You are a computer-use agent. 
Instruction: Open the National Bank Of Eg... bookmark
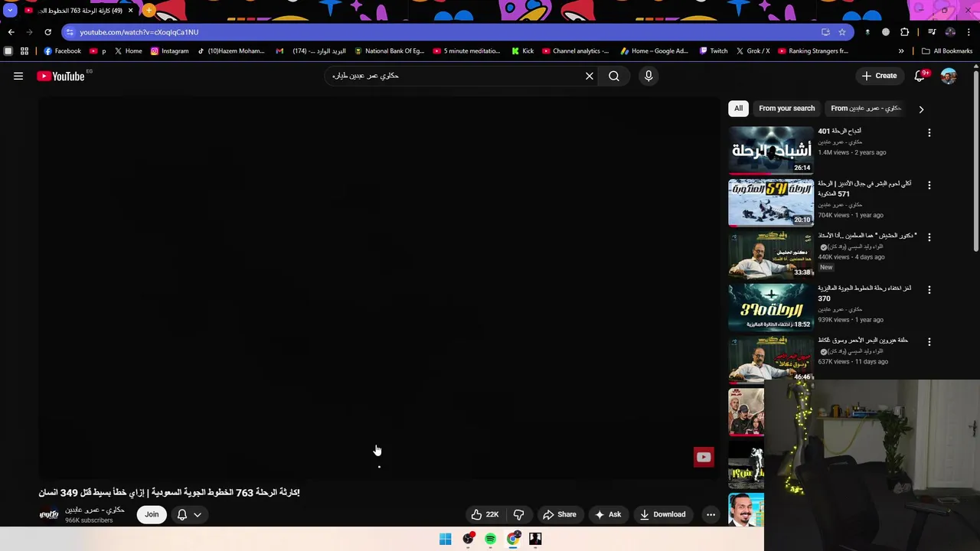(389, 51)
